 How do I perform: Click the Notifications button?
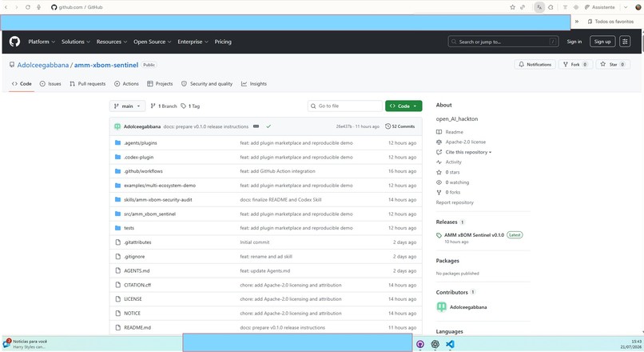[535, 65]
